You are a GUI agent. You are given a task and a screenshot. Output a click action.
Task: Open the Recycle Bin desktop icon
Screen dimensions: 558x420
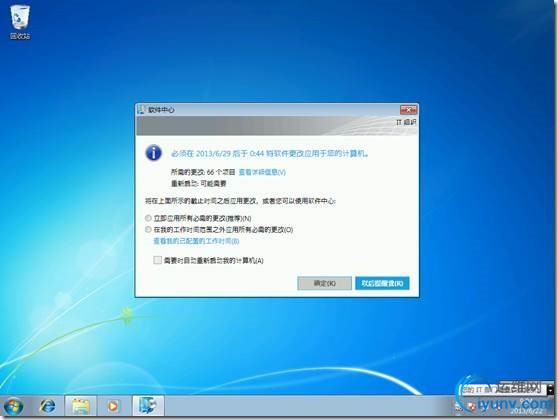20,22
